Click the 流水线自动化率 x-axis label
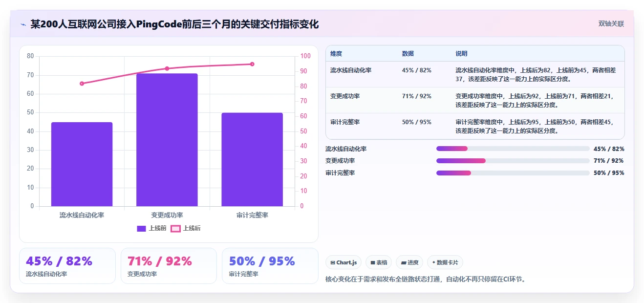 click(x=82, y=215)
